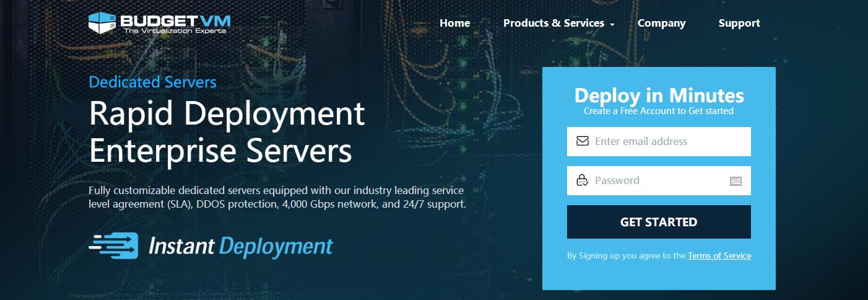
Task: Open the virtual keyboard icon in password field
Action: pyautogui.click(x=736, y=181)
